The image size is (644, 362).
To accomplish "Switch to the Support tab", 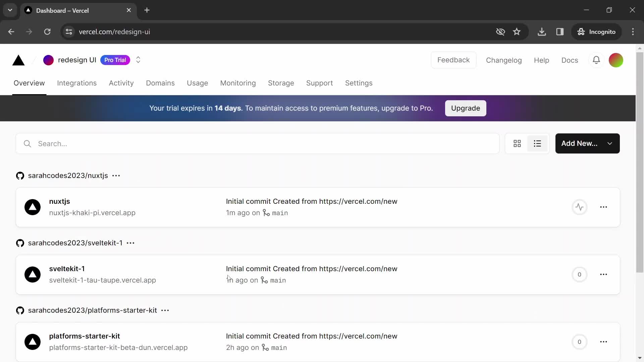I will coord(319,83).
